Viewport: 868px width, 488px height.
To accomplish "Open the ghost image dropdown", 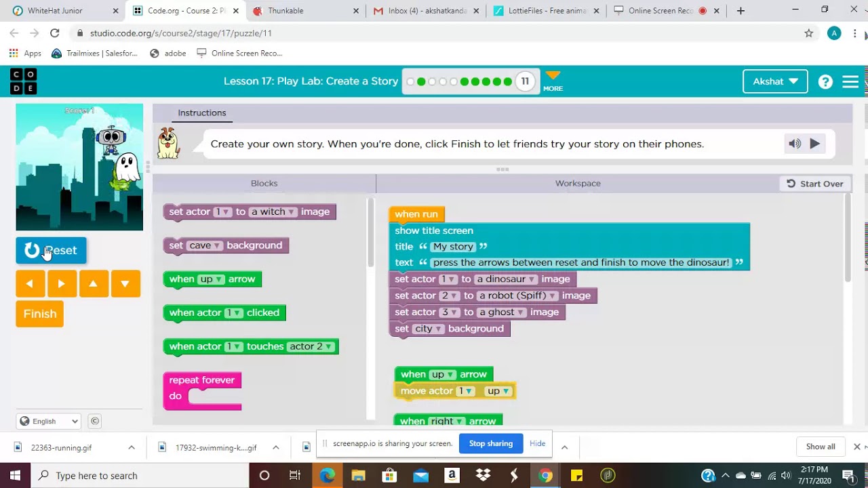I will [502, 312].
